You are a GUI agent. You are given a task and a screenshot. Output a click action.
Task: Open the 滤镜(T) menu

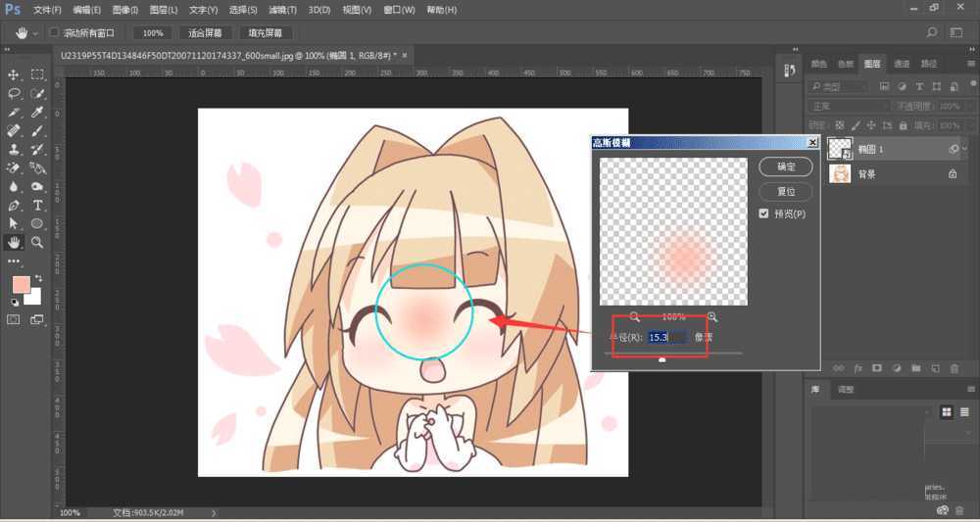(x=282, y=10)
